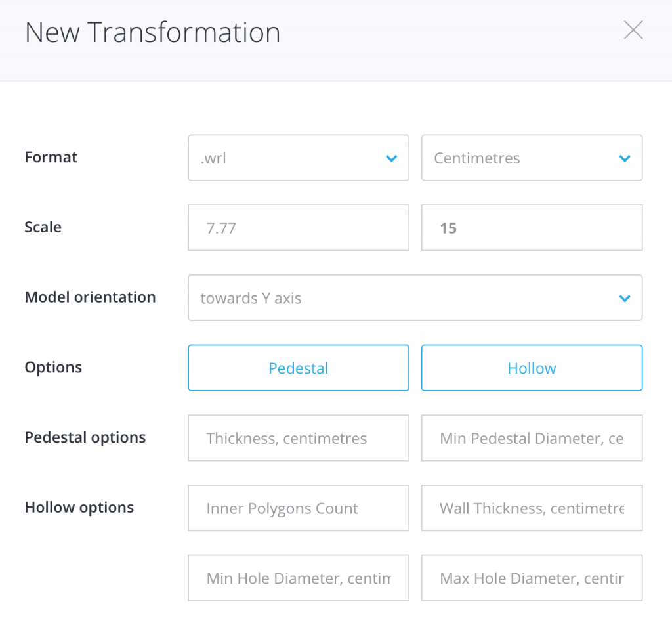Close the New Transformation dialog
Screen dimensions: 672x627
pos(633,30)
